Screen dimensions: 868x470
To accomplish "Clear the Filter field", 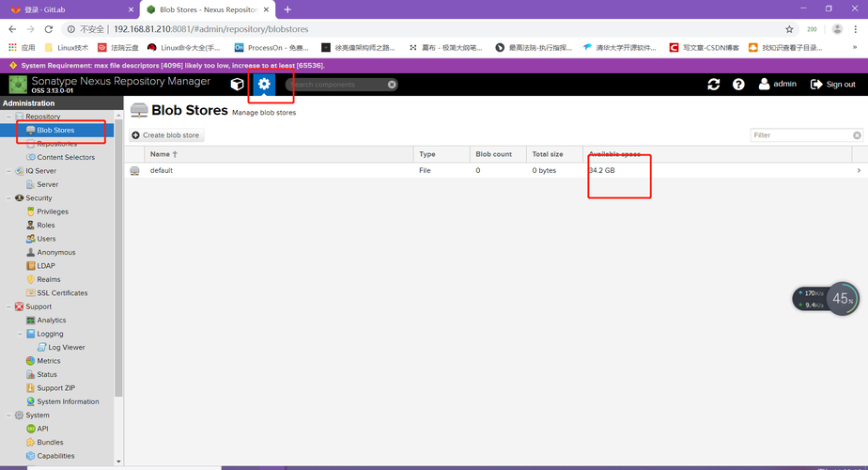I will click(x=857, y=135).
